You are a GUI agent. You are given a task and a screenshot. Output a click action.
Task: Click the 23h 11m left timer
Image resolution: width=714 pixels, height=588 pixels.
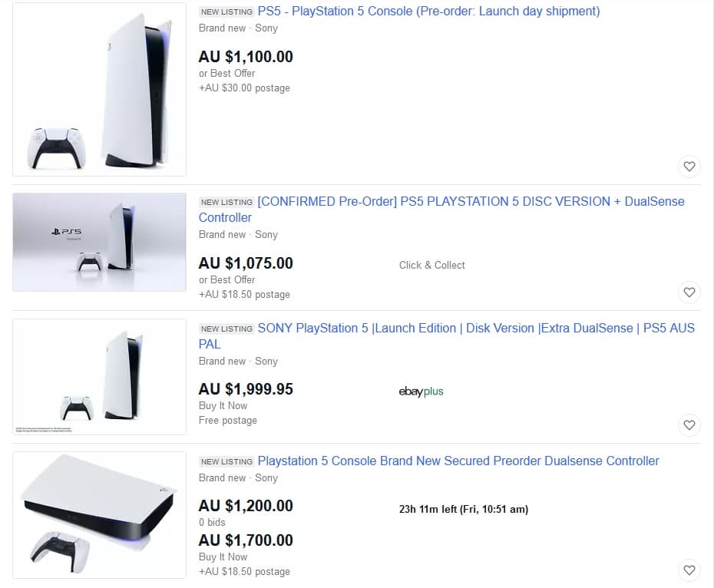coord(463,509)
